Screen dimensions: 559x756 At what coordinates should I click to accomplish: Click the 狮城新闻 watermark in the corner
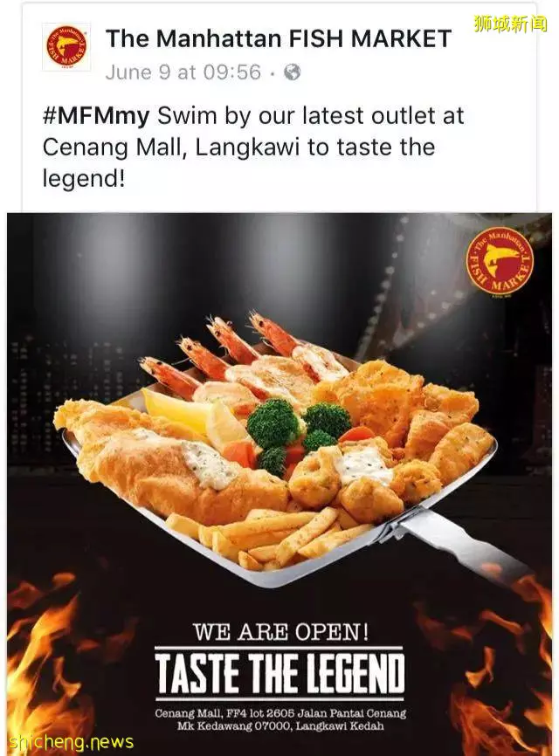[x=511, y=24]
